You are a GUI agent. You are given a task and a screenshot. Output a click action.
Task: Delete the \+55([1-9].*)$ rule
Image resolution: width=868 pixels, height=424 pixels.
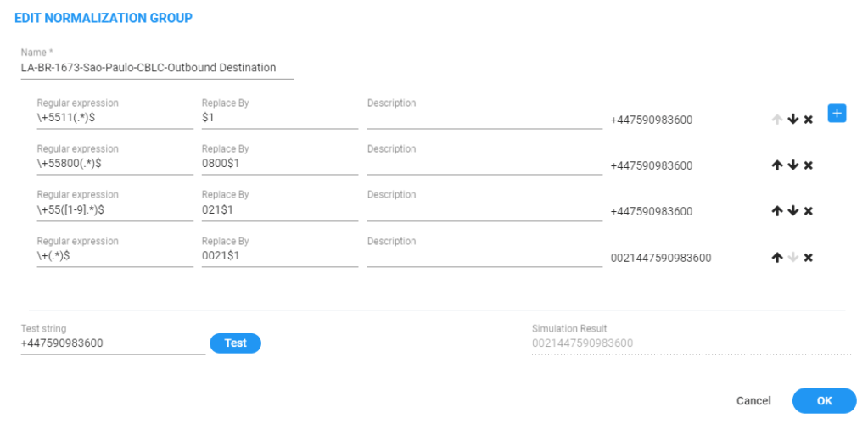(809, 211)
